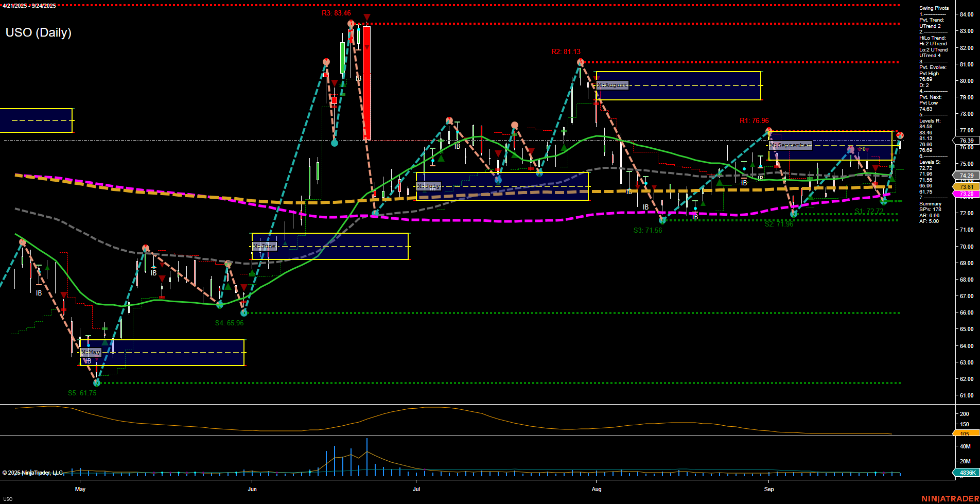Viewport: 980px width, 504px height.
Task: Select the M-July label inside the blue pivot box
Action: pos(428,186)
